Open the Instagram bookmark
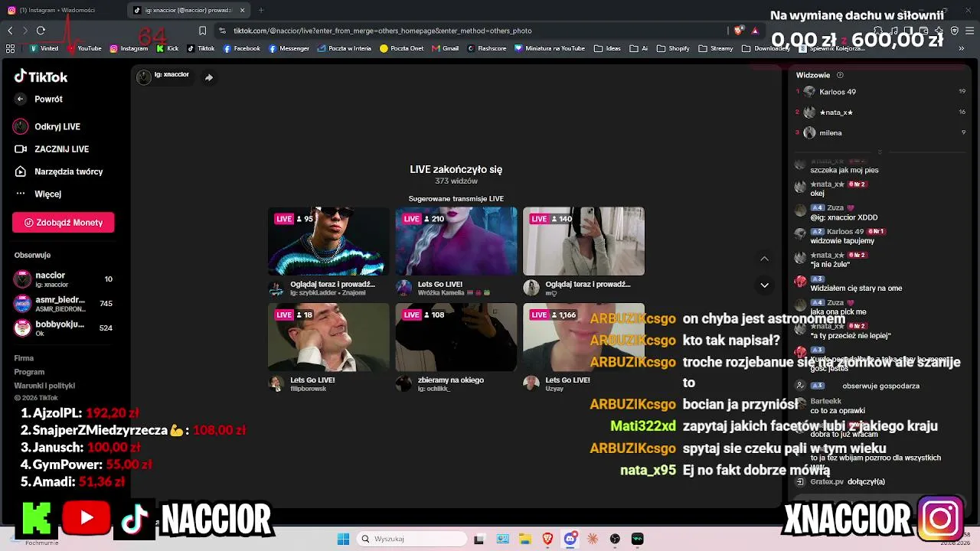The image size is (980, 551). pyautogui.click(x=129, y=48)
